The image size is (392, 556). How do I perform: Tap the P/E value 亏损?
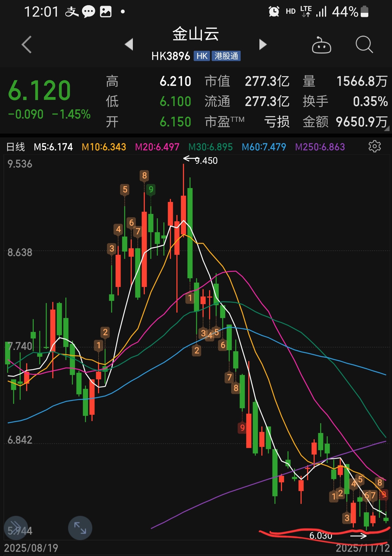click(277, 122)
